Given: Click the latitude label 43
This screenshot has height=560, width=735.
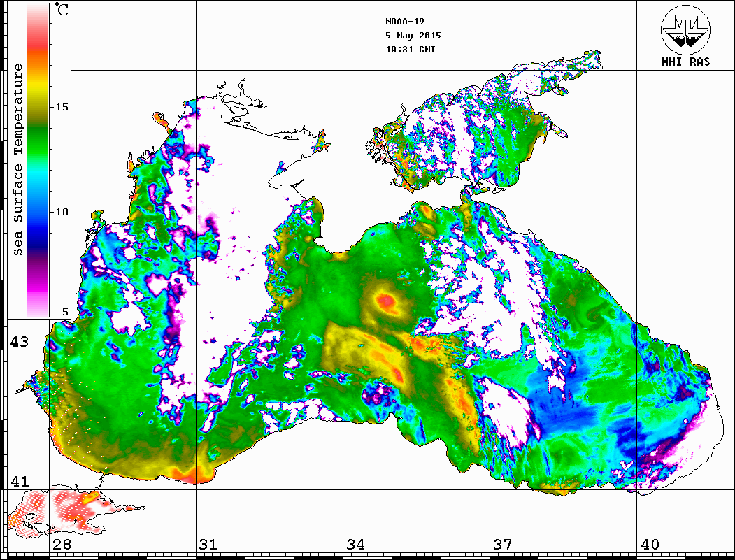Looking at the screenshot, I should (19, 342).
